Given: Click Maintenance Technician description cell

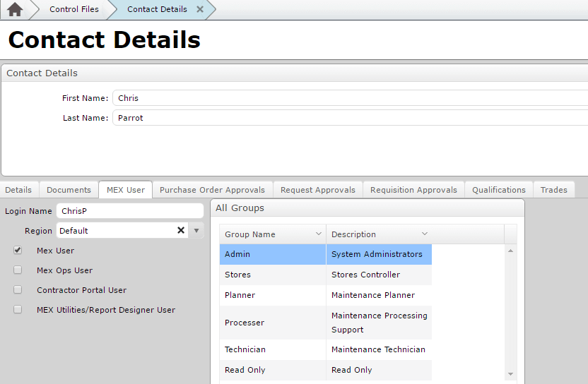Looking at the screenshot, I should click(x=379, y=349).
